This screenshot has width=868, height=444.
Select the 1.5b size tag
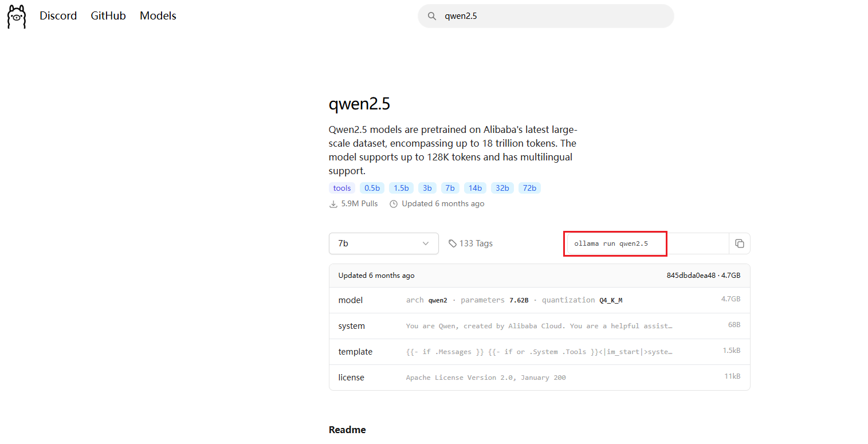(401, 188)
